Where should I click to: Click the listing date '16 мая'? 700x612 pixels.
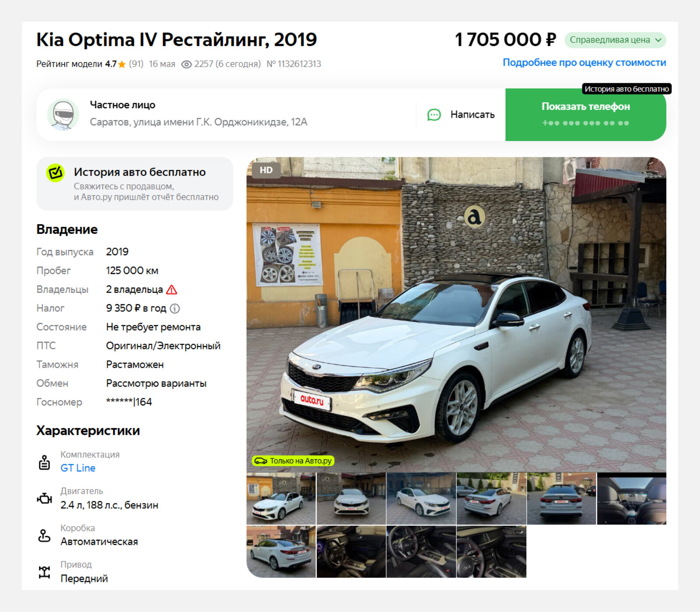click(162, 64)
